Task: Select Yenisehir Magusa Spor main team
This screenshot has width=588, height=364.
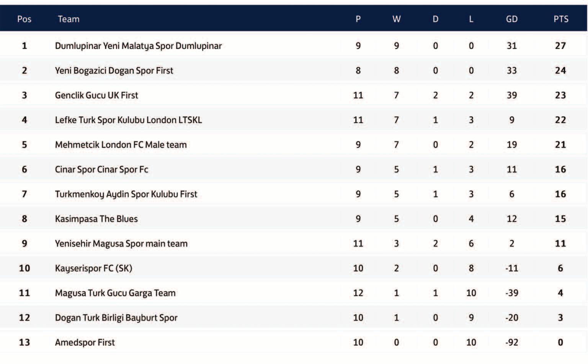Action: (121, 244)
